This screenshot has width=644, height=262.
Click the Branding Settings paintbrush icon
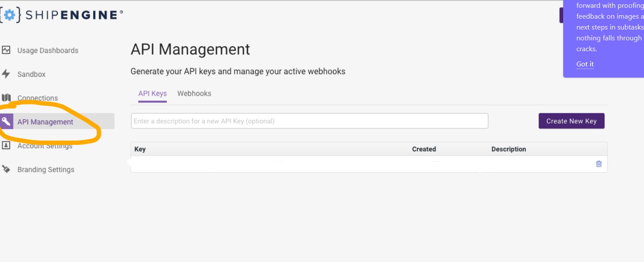tap(6, 169)
